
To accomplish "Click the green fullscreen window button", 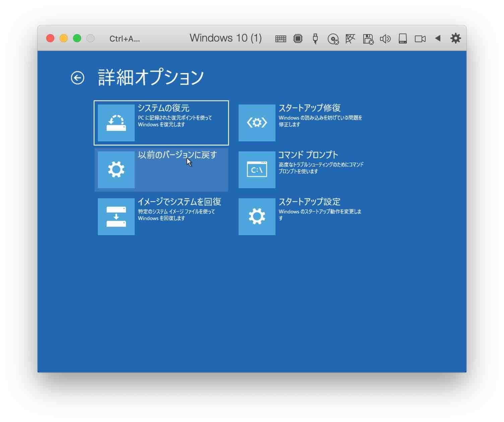I will pos(77,39).
